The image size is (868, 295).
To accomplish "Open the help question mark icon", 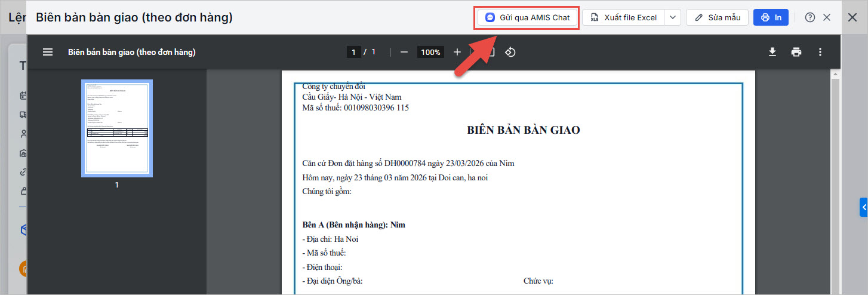I will click(x=810, y=17).
